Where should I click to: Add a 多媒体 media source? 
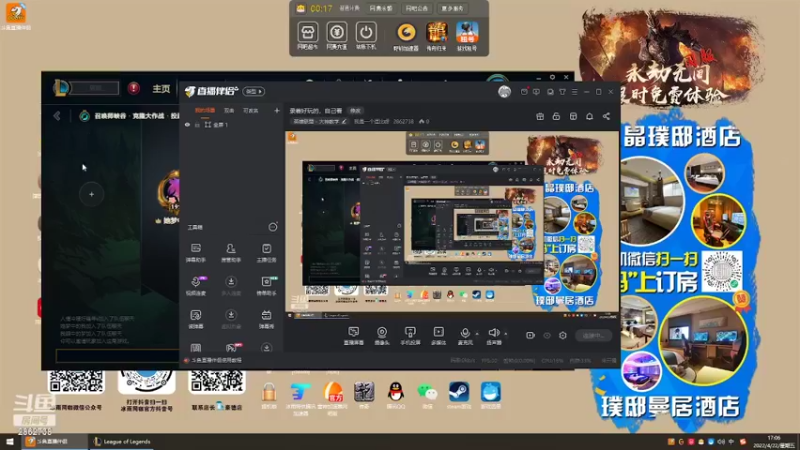pos(438,336)
